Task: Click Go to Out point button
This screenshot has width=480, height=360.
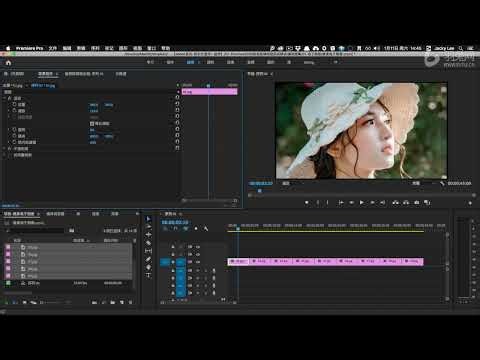Action: click(383, 202)
